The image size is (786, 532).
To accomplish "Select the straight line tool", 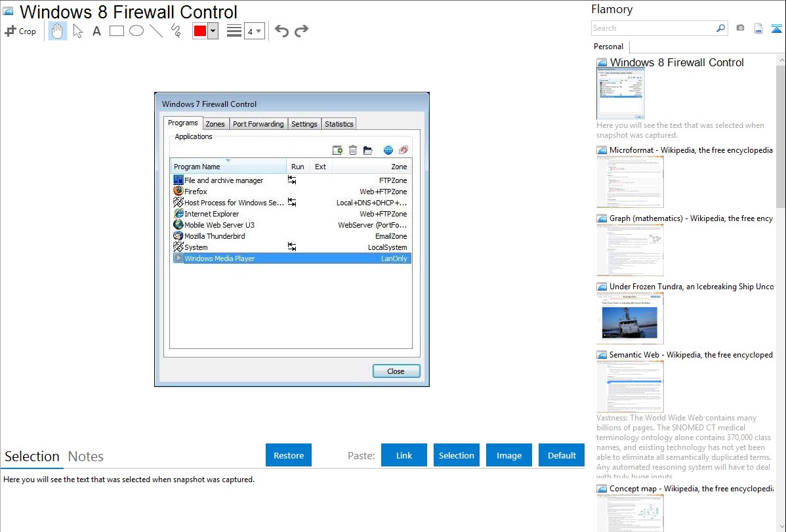I will (x=156, y=31).
